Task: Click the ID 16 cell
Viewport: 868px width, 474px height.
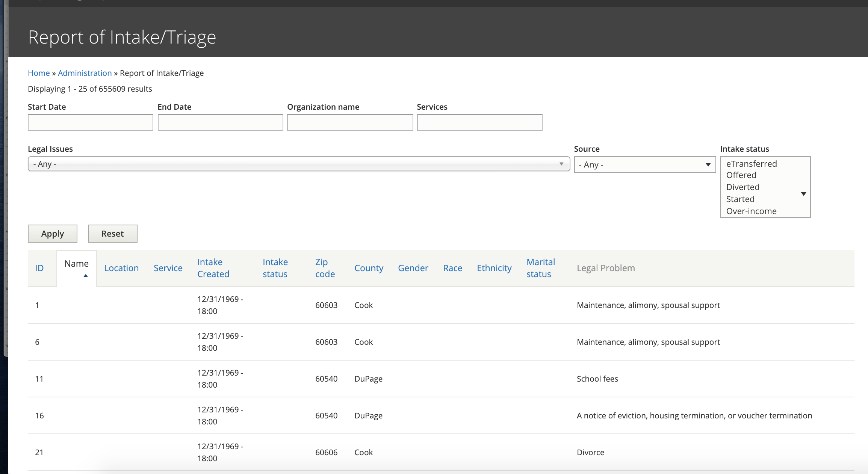Action: 39,415
